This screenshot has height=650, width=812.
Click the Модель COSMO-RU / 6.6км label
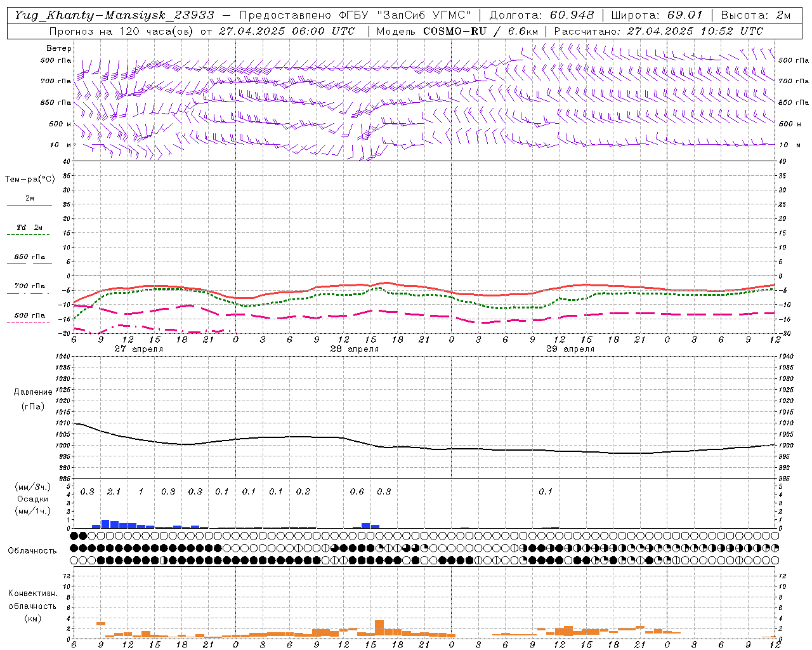pyautogui.click(x=457, y=31)
